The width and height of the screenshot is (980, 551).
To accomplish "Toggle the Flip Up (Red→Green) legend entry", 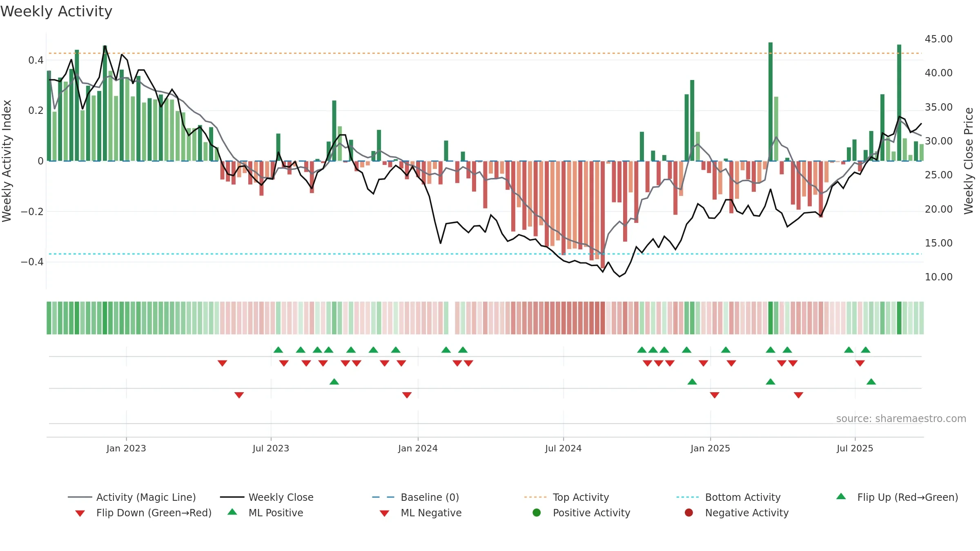I will pyautogui.click(x=897, y=497).
